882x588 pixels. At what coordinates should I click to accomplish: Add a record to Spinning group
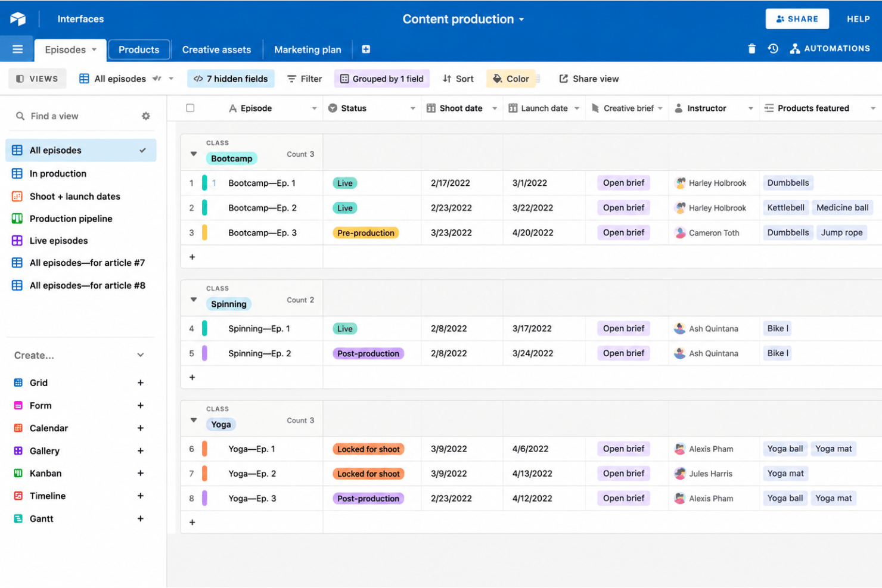click(192, 378)
